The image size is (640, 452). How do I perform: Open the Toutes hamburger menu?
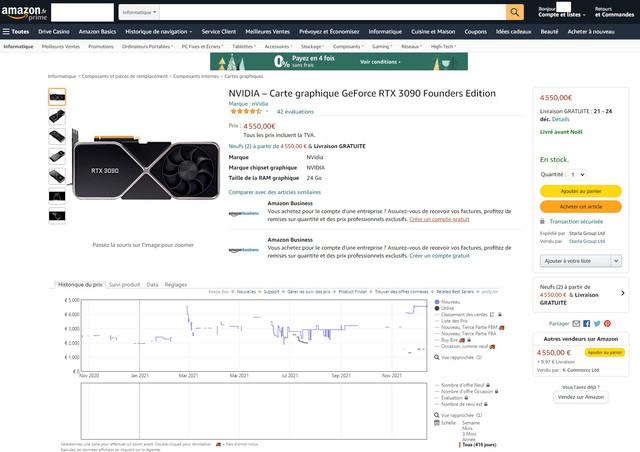click(x=16, y=31)
